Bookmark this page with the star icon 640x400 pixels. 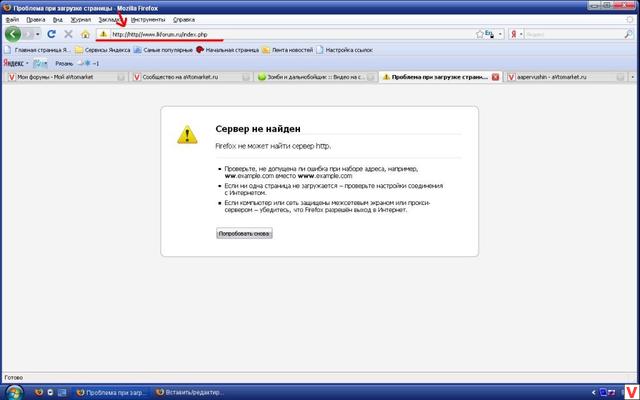(x=480, y=34)
